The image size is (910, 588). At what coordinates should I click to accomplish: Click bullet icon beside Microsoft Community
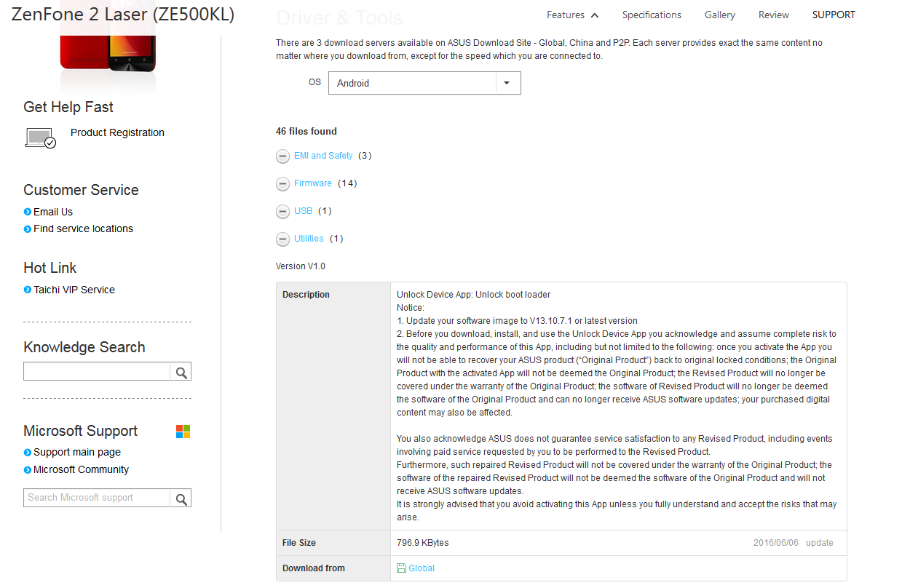pyautogui.click(x=28, y=469)
